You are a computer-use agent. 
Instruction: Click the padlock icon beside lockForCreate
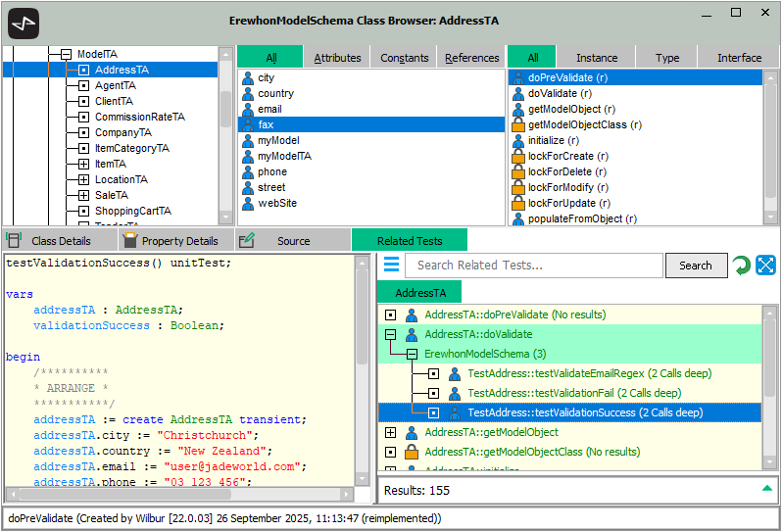coord(518,157)
